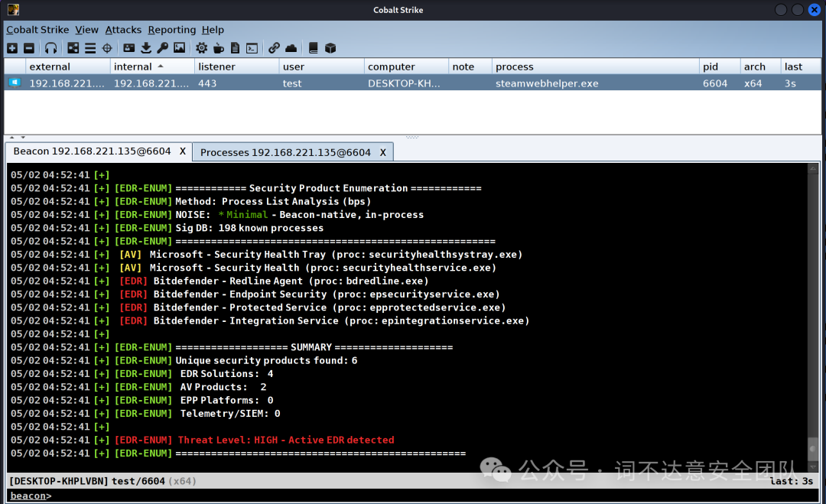Open the Cobalt Strike menu
Image resolution: width=826 pixels, height=504 pixels.
tap(37, 30)
